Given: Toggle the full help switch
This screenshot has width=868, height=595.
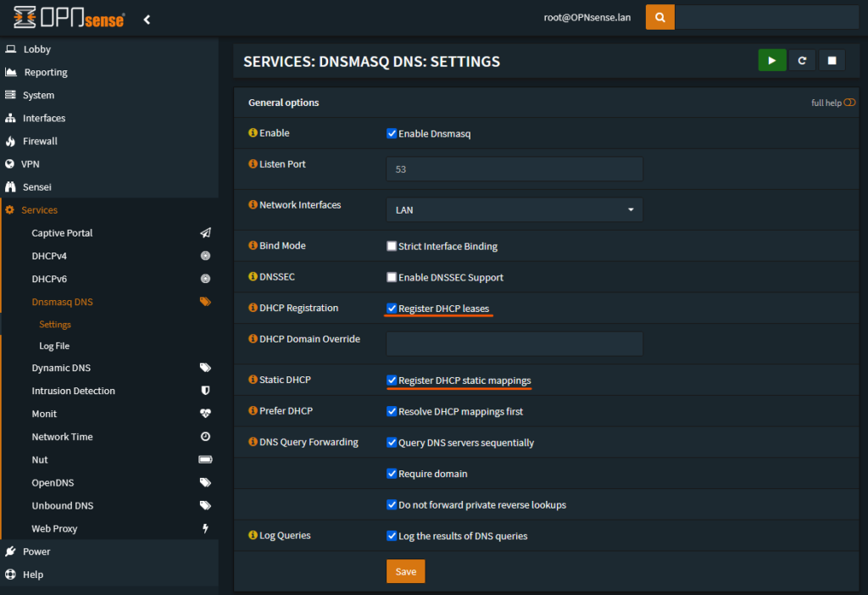Looking at the screenshot, I should point(849,103).
